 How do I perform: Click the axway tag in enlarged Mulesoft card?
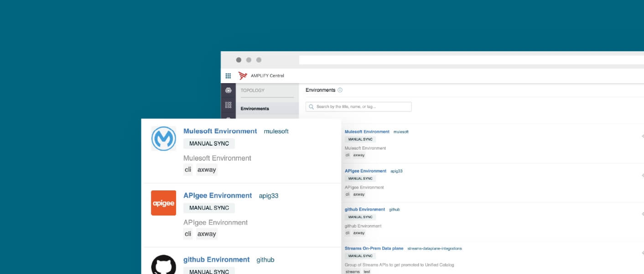point(207,169)
